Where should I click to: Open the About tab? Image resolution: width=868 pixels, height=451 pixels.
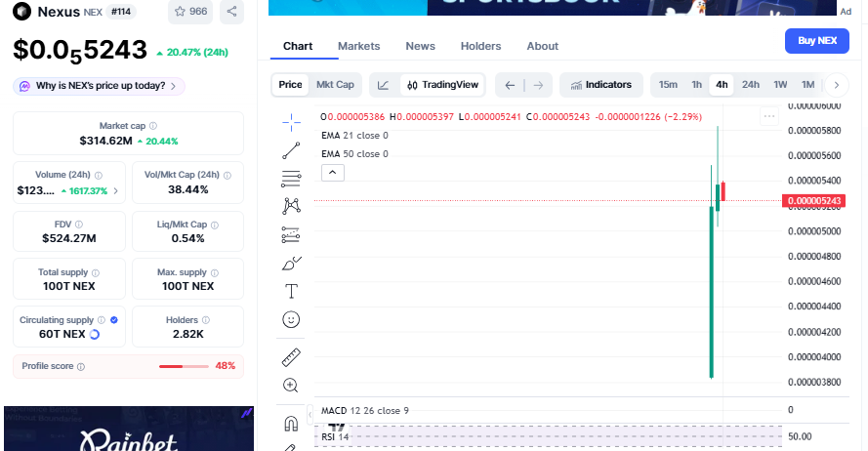543,46
